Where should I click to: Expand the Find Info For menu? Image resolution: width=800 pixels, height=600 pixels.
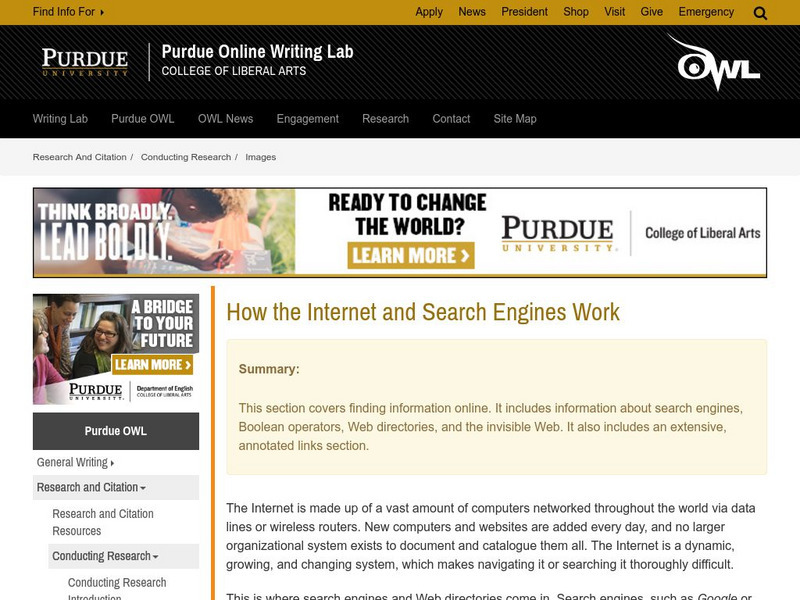pyautogui.click(x=68, y=12)
